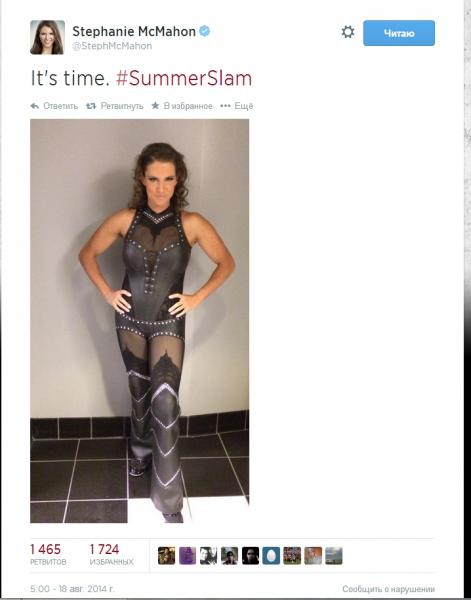The image size is (471, 600).
Task: Toggle the blue Читаю follow button
Action: pyautogui.click(x=399, y=33)
